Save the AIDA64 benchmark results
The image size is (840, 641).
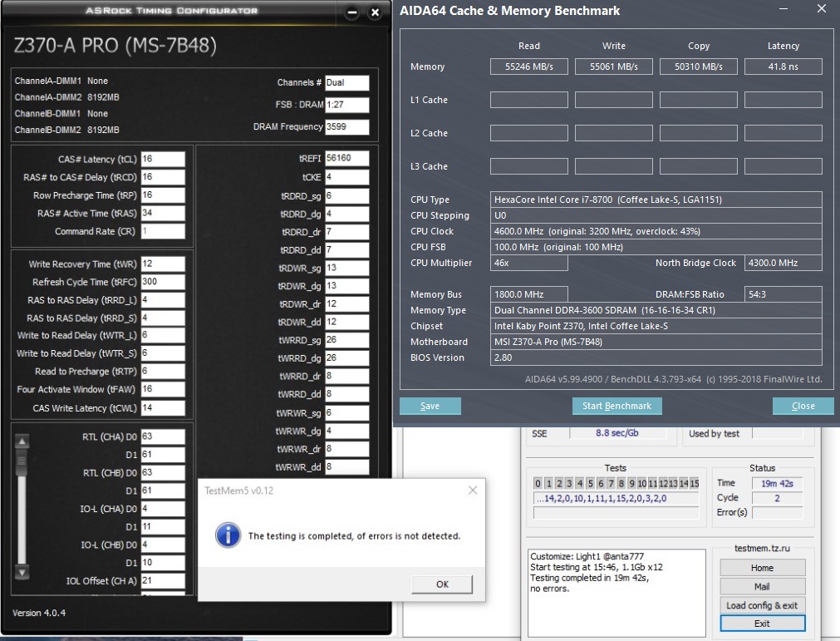430,406
